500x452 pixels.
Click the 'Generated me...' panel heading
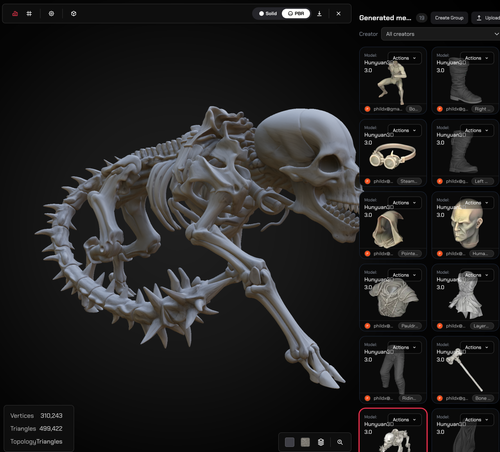[x=385, y=18]
